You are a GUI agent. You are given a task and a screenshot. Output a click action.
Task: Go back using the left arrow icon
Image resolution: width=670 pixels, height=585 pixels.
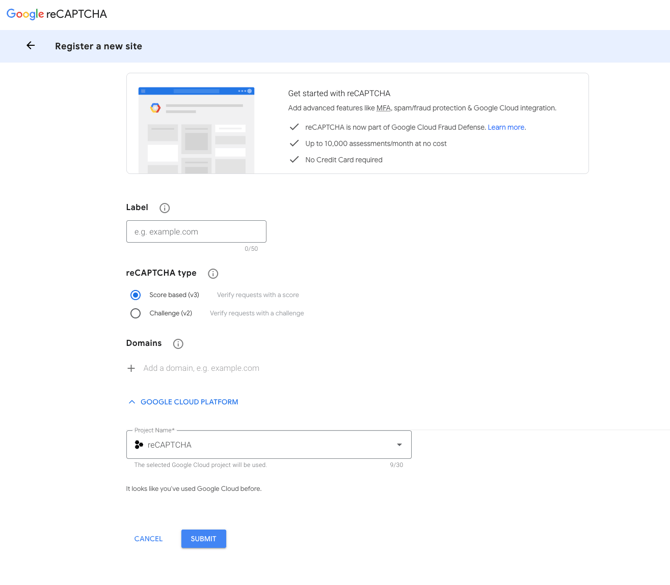[31, 45]
